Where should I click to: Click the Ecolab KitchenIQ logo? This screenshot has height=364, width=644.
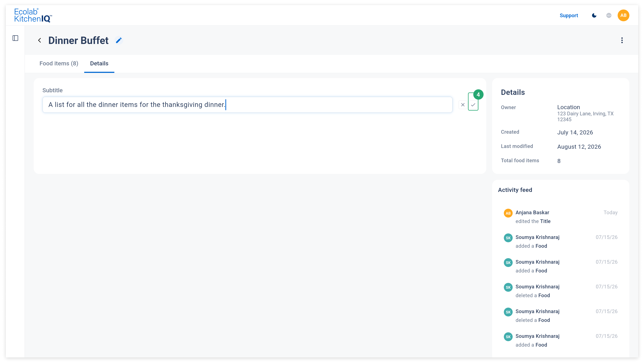click(33, 15)
